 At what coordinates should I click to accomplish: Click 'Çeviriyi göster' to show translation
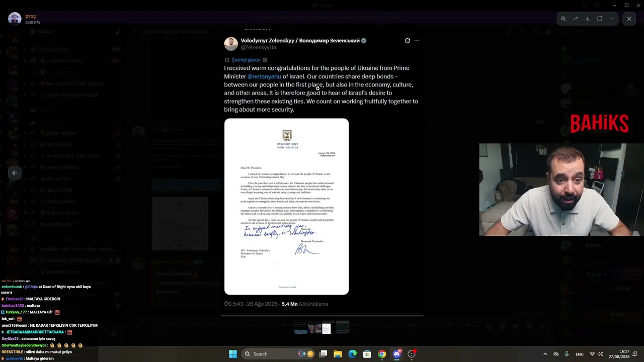pyautogui.click(x=246, y=60)
